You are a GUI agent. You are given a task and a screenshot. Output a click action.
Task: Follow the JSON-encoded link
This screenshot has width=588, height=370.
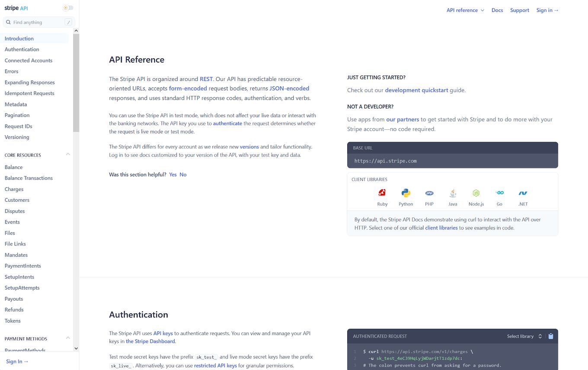[289, 89]
